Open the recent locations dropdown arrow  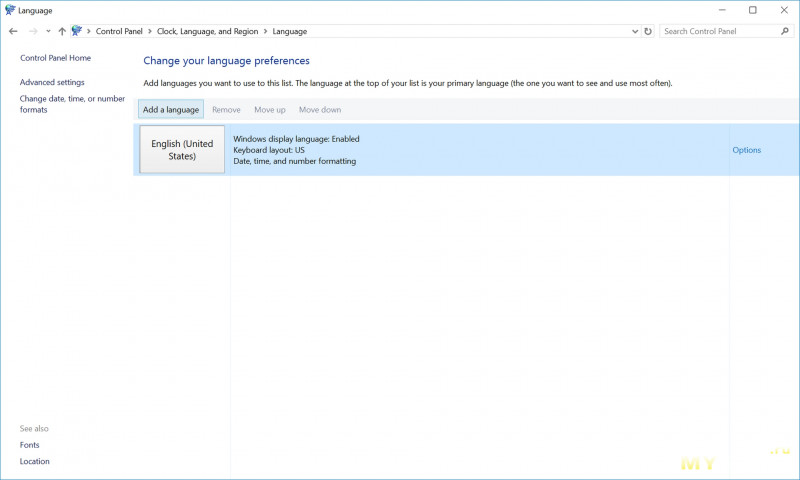click(x=48, y=31)
